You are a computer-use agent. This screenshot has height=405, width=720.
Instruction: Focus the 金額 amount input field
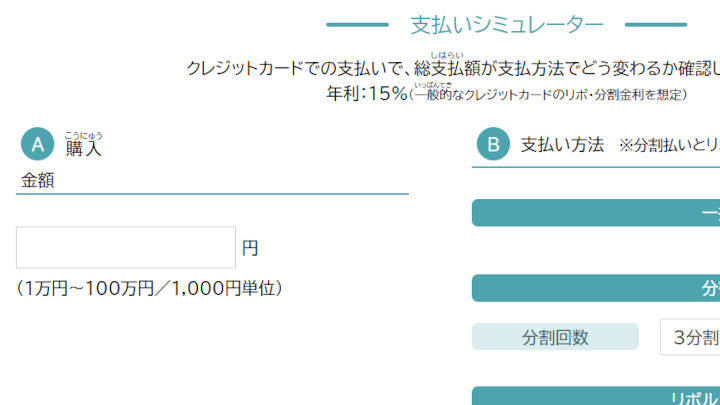[126, 248]
